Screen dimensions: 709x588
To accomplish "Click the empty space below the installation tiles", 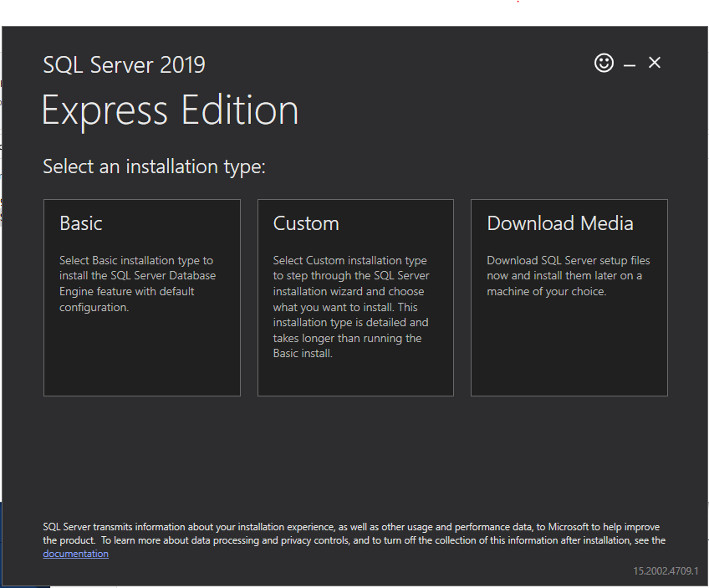I will tap(354, 452).
